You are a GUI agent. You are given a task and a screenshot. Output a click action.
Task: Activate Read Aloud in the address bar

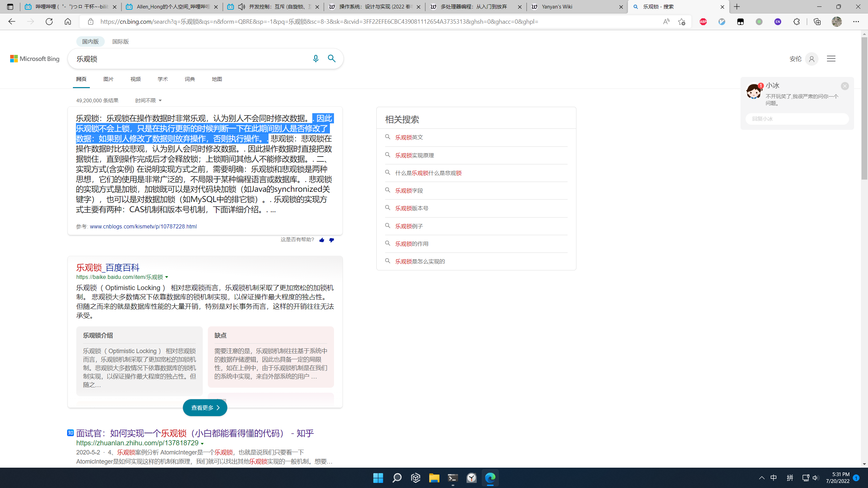(666, 21)
